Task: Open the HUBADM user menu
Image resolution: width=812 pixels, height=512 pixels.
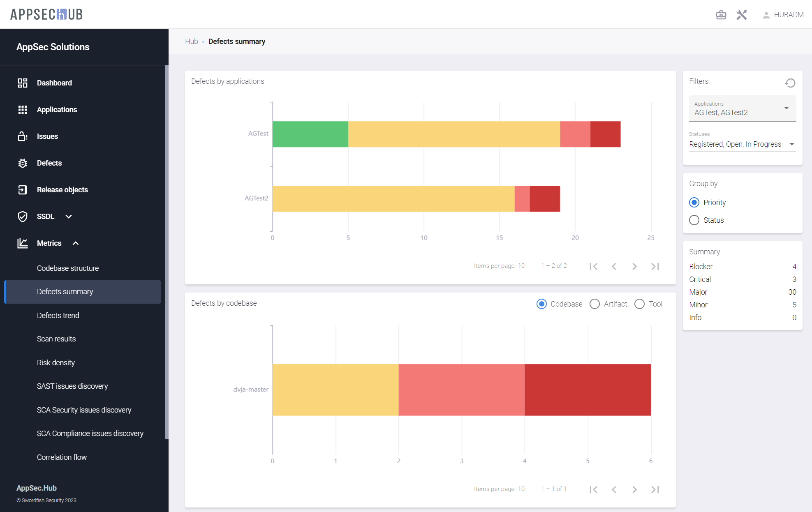Action: click(783, 15)
